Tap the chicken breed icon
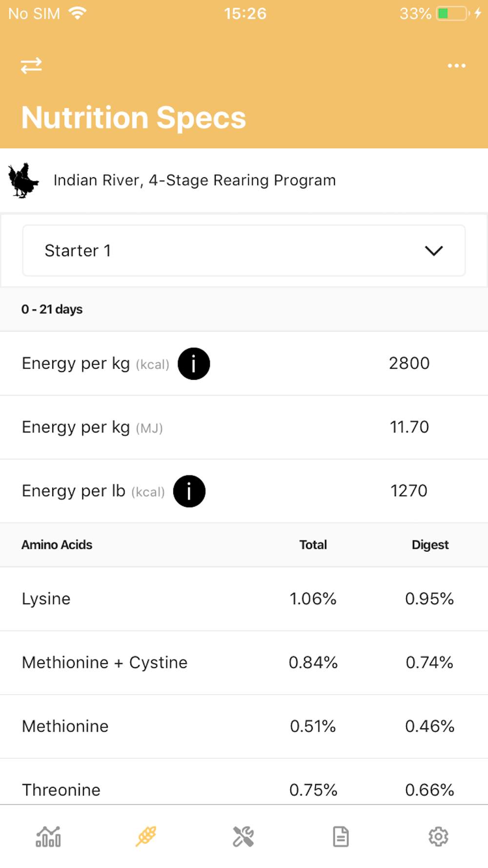The width and height of the screenshot is (488, 868). pos(23,180)
